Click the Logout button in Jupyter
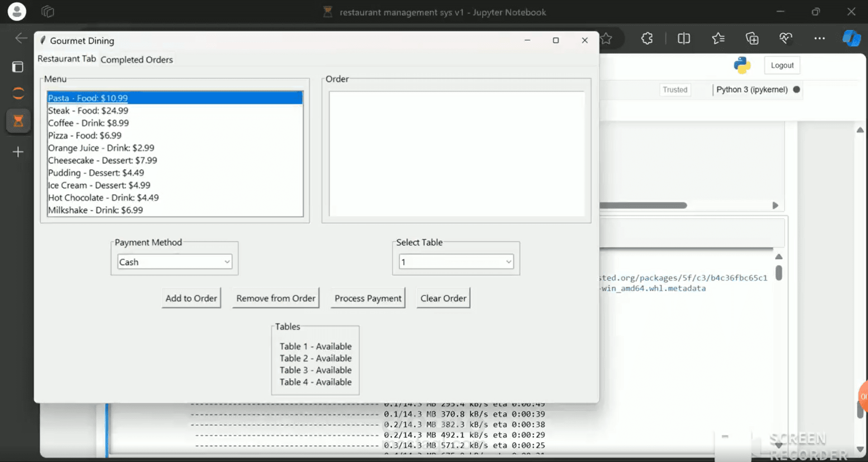 click(782, 65)
